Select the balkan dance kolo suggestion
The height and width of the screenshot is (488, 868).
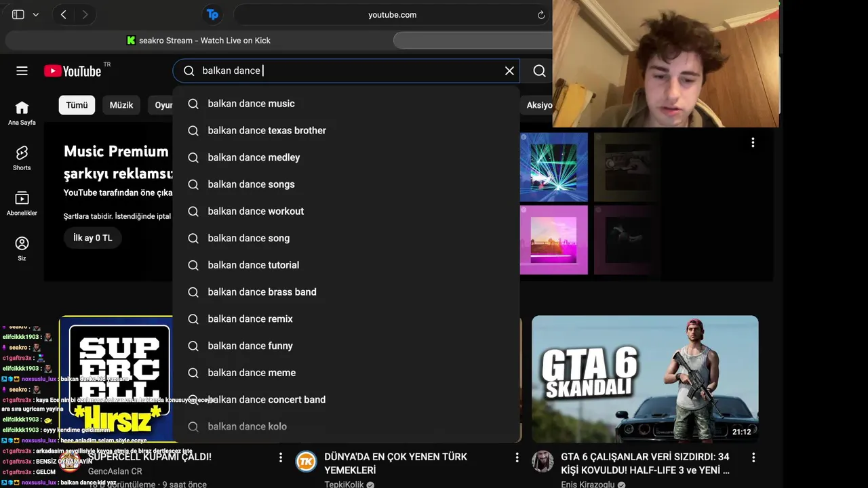coord(346,426)
